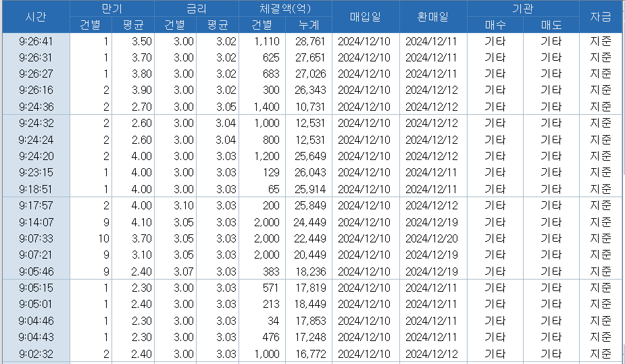625x364 pixels.
Task: Click cumulative amount 20,449 in 9:07:21 row
Action: click(x=310, y=255)
